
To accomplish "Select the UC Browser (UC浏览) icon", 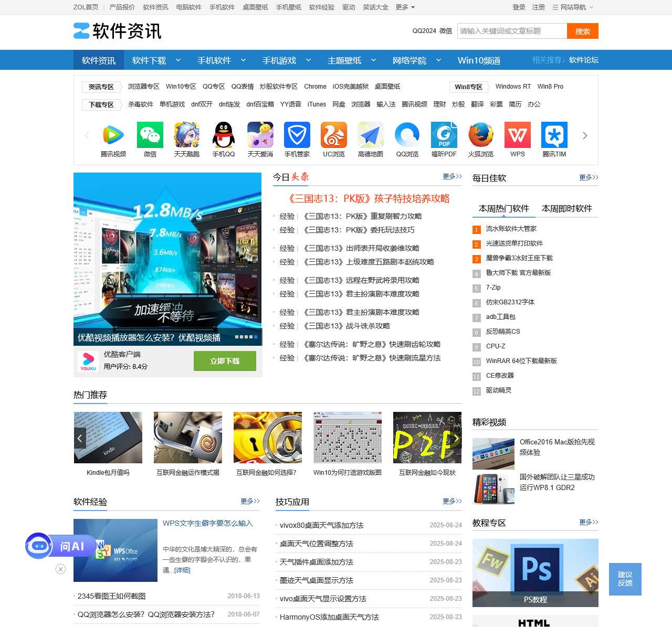I will 334,135.
